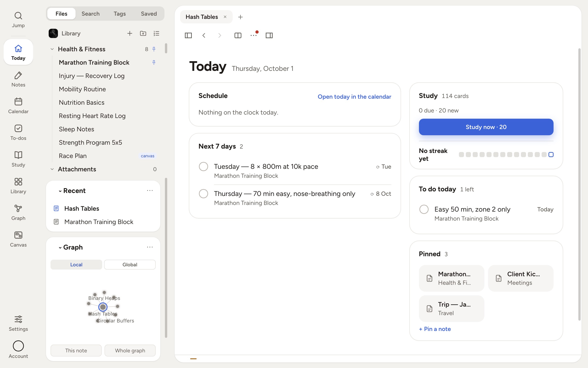Collapse the Health & Fitness folder
The image size is (588, 368).
[52, 49]
